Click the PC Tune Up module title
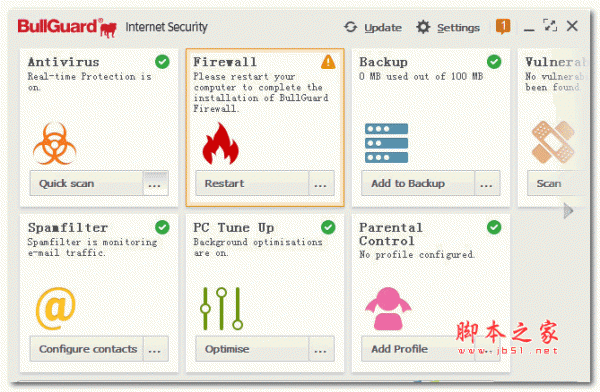This screenshot has width=600, height=392. click(x=234, y=228)
